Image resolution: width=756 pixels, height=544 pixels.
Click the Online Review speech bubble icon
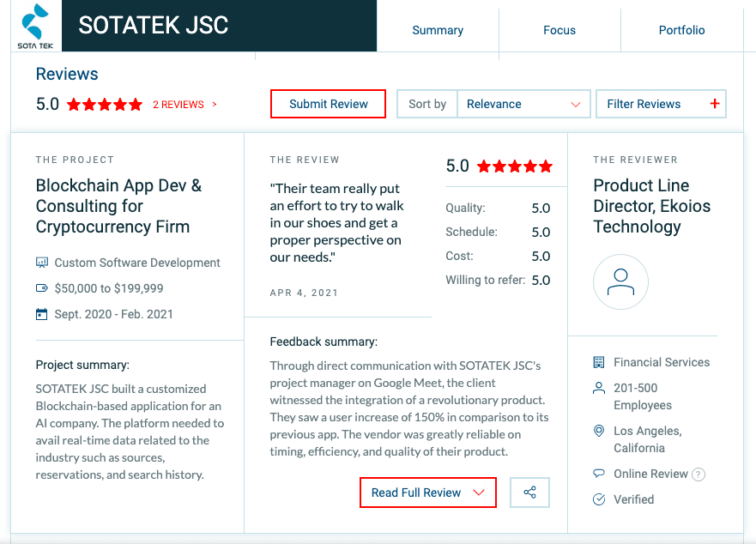[x=599, y=474]
